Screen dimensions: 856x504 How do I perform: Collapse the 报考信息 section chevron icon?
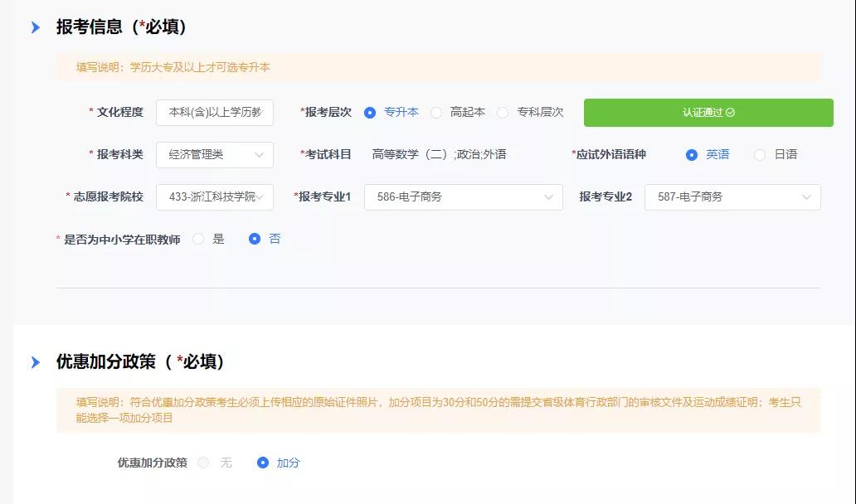(x=33, y=26)
